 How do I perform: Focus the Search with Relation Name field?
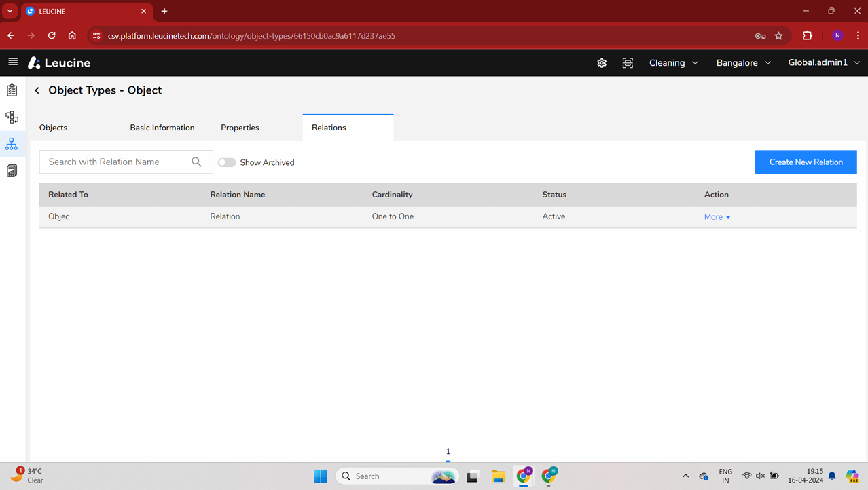tap(115, 162)
